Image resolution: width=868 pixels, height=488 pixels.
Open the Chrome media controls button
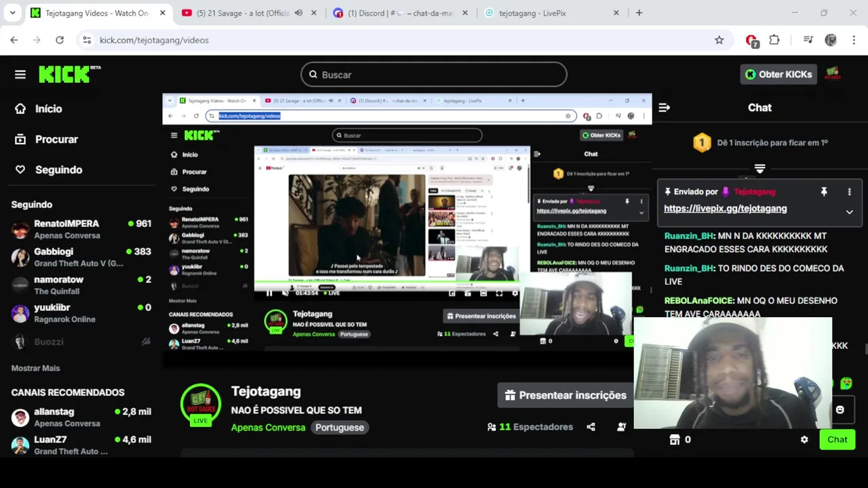click(x=808, y=40)
